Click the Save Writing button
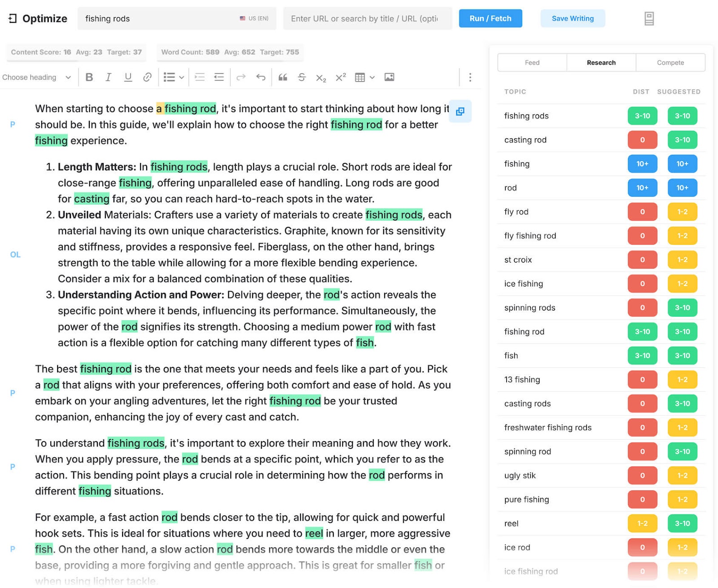Image resolution: width=718 pixels, height=588 pixels. click(x=573, y=18)
